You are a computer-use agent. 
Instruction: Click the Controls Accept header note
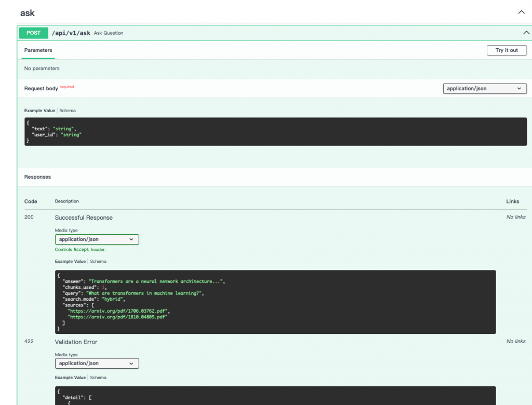[81, 250]
